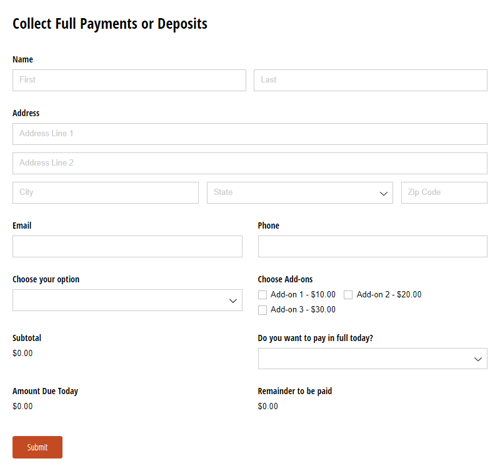Focus the Address Line 1 field
This screenshot has height=471, width=500.
250,134
